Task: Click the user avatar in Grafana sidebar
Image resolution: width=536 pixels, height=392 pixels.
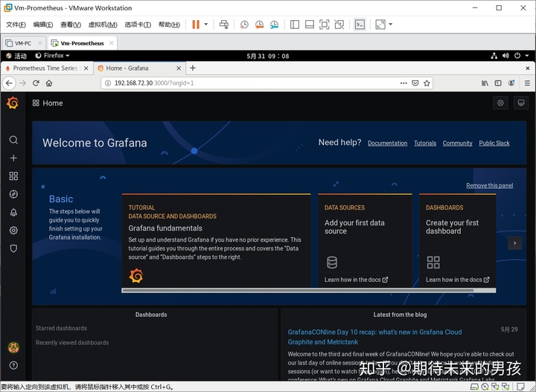Action: pyautogui.click(x=13, y=347)
